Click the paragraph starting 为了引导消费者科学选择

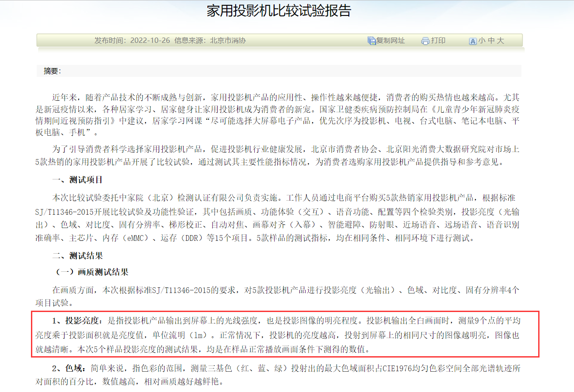click(x=278, y=156)
